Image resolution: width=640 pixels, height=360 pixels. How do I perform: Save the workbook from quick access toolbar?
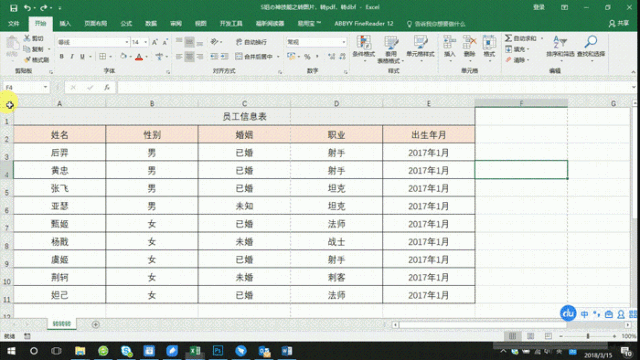pos(13,8)
